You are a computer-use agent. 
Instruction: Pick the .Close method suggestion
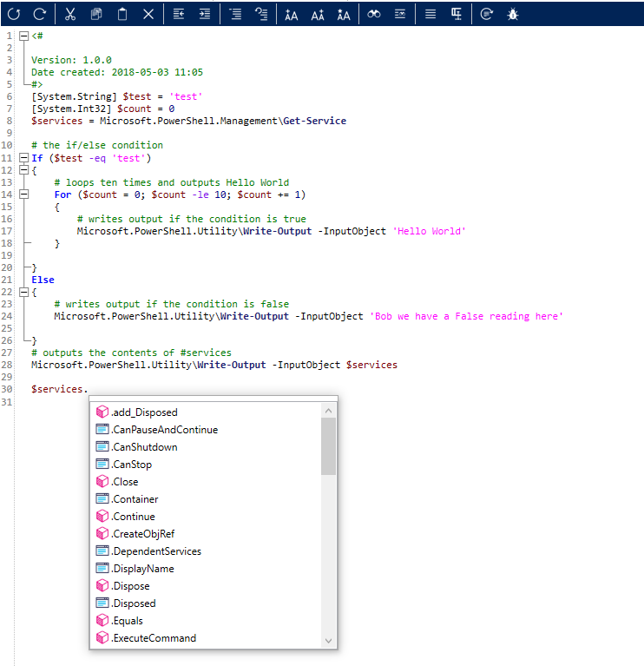pos(125,482)
